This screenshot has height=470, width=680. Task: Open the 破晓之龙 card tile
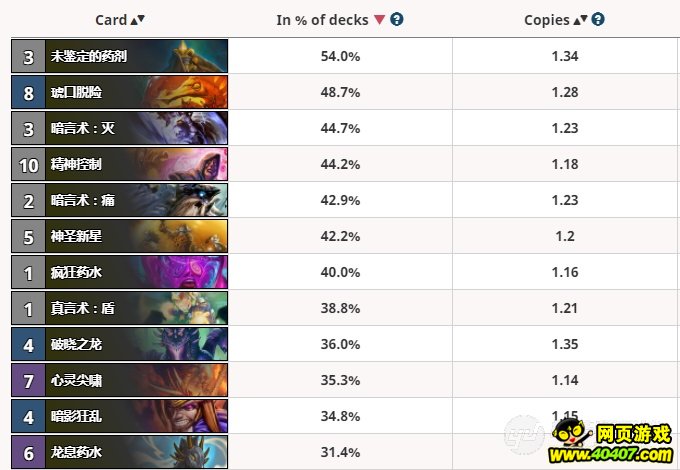(119, 344)
